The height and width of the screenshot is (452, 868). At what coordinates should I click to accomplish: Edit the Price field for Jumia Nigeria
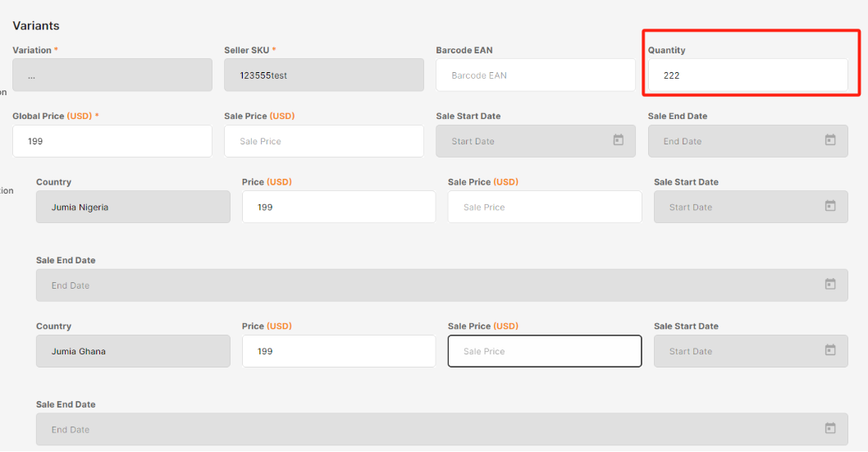(x=338, y=208)
